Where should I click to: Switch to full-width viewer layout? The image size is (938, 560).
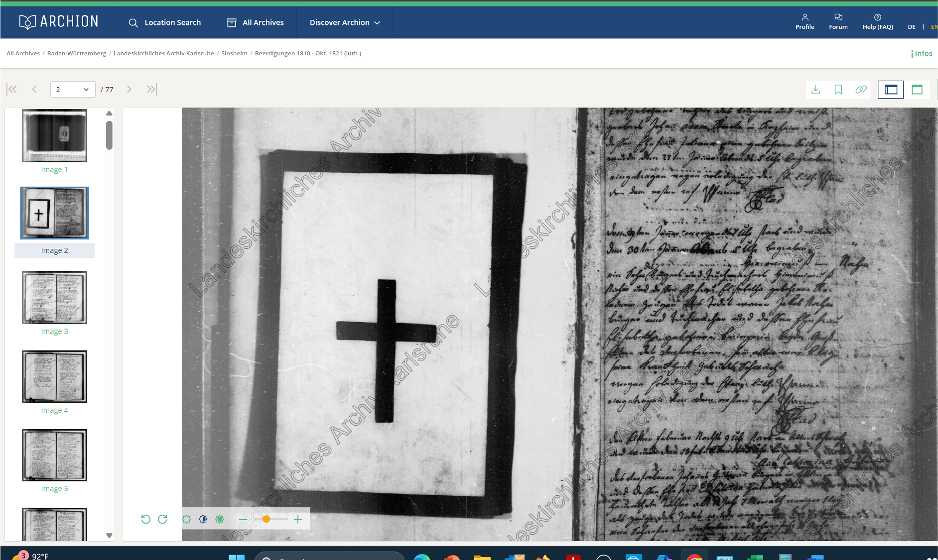(917, 90)
